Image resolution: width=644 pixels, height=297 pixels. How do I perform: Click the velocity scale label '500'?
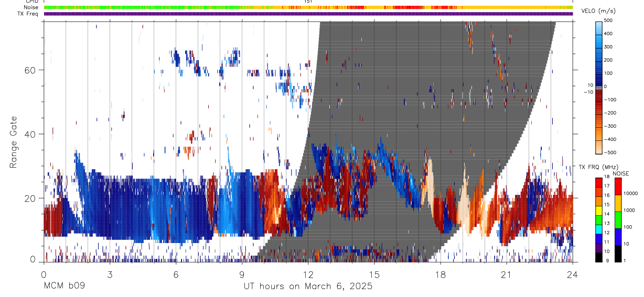click(609, 20)
